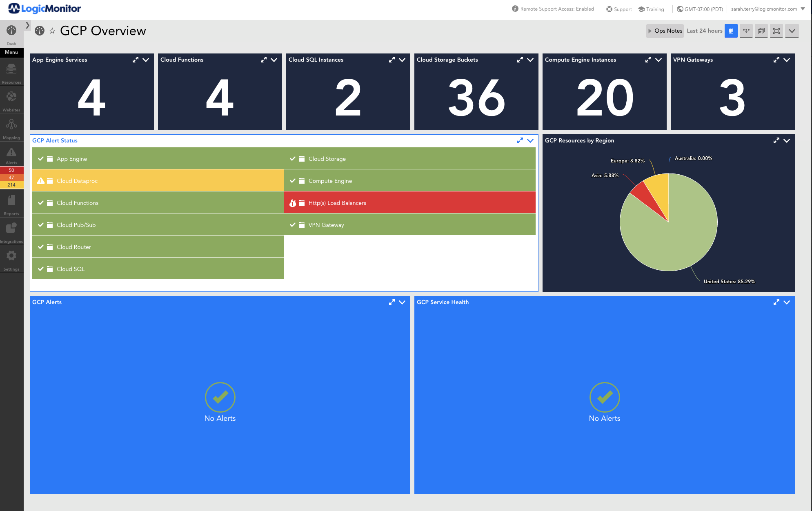Maximize the GCP Service Health widget

click(x=776, y=302)
